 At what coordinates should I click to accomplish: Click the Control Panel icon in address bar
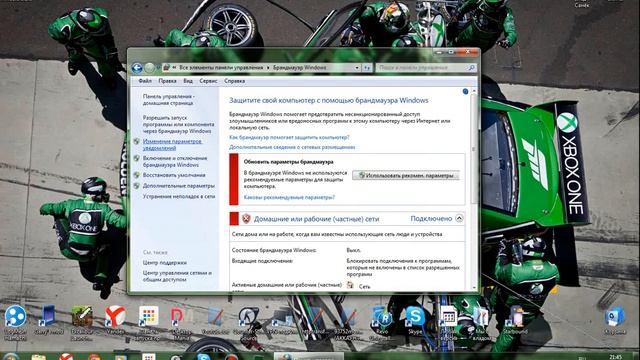coord(166,67)
